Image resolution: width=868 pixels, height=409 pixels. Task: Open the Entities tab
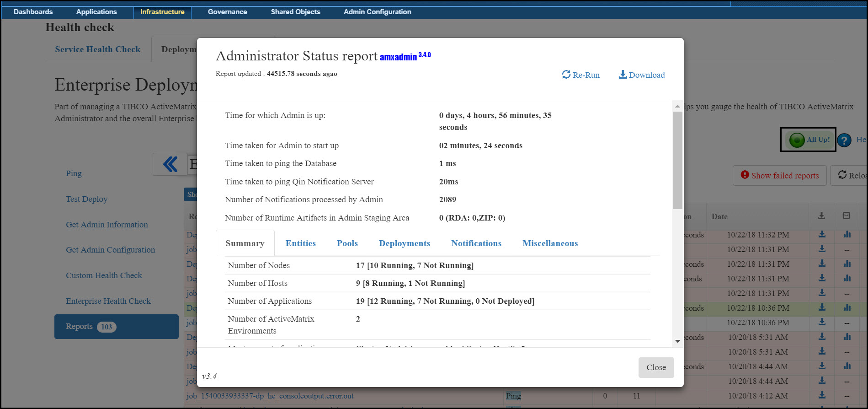coord(301,243)
